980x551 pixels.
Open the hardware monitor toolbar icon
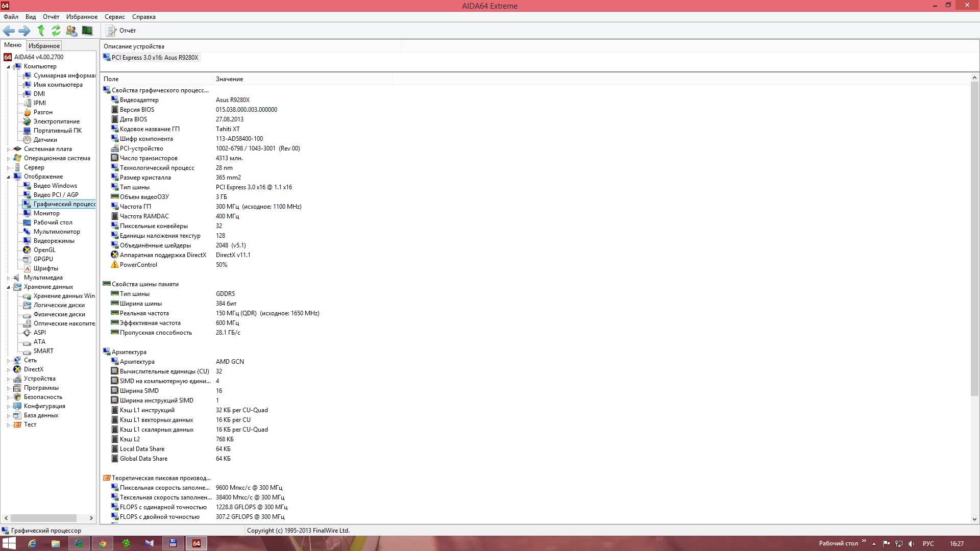(87, 31)
